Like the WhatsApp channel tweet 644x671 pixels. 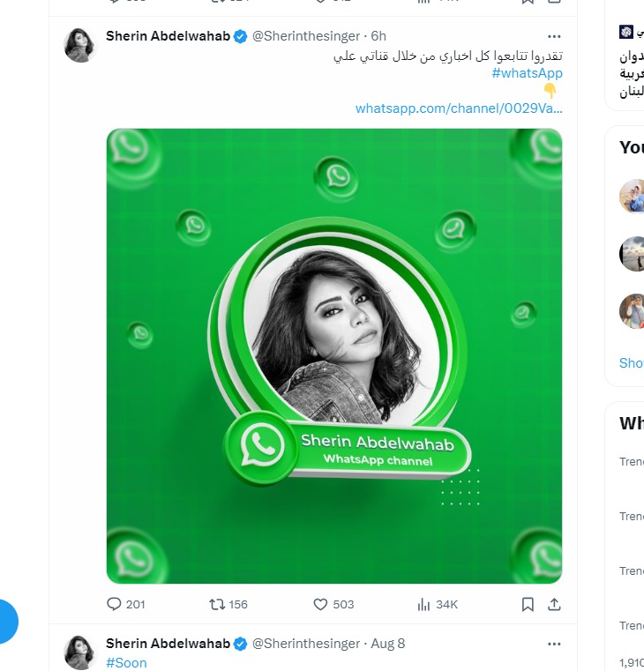[x=321, y=604]
